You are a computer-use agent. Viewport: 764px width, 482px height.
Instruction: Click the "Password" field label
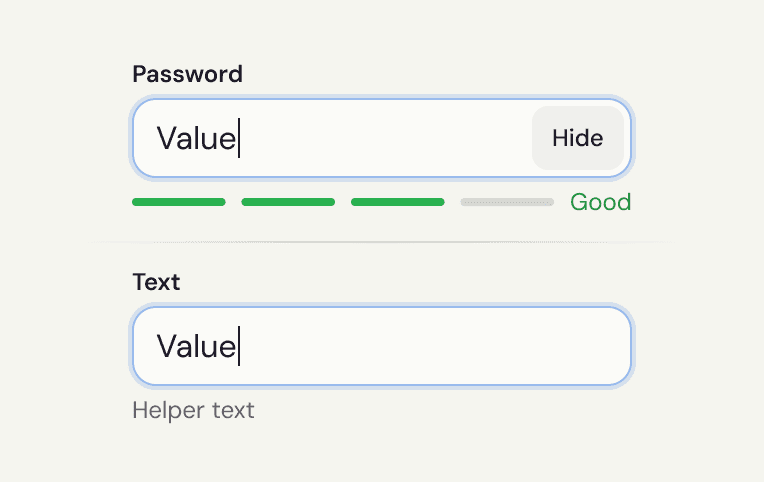point(188,74)
